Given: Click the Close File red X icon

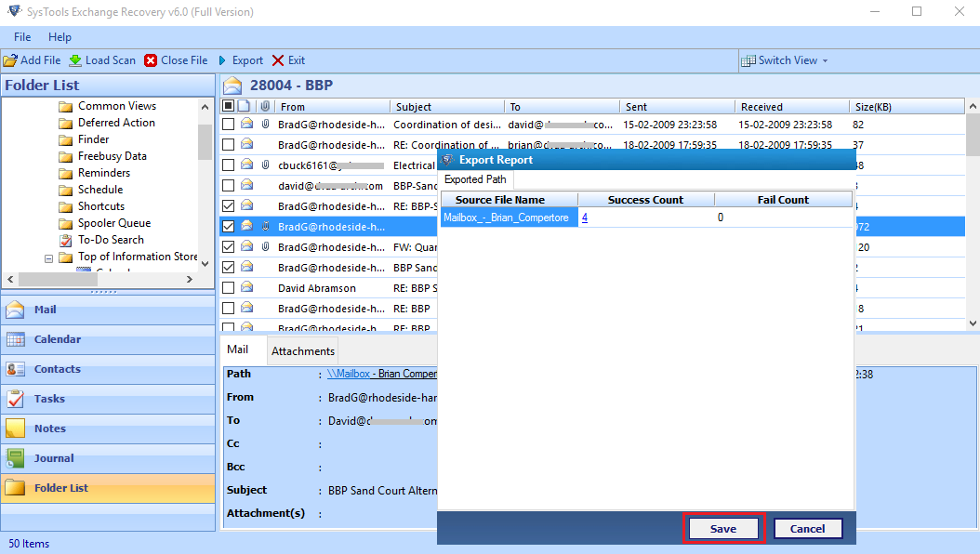Looking at the screenshot, I should [151, 60].
